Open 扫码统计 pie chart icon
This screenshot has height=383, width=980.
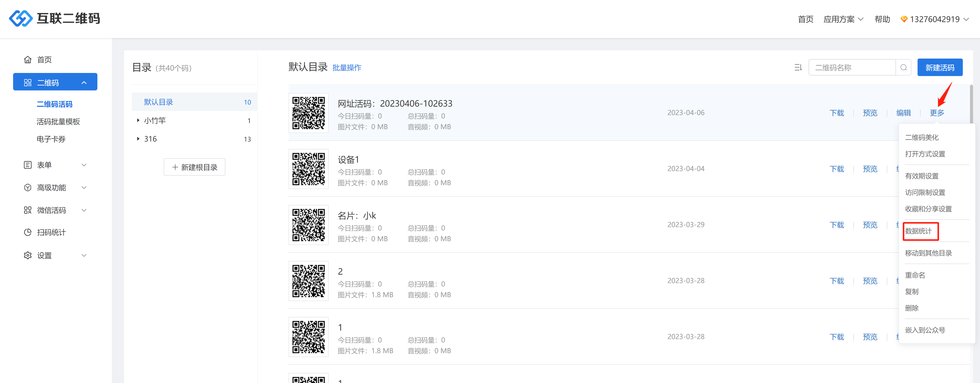pos(28,232)
